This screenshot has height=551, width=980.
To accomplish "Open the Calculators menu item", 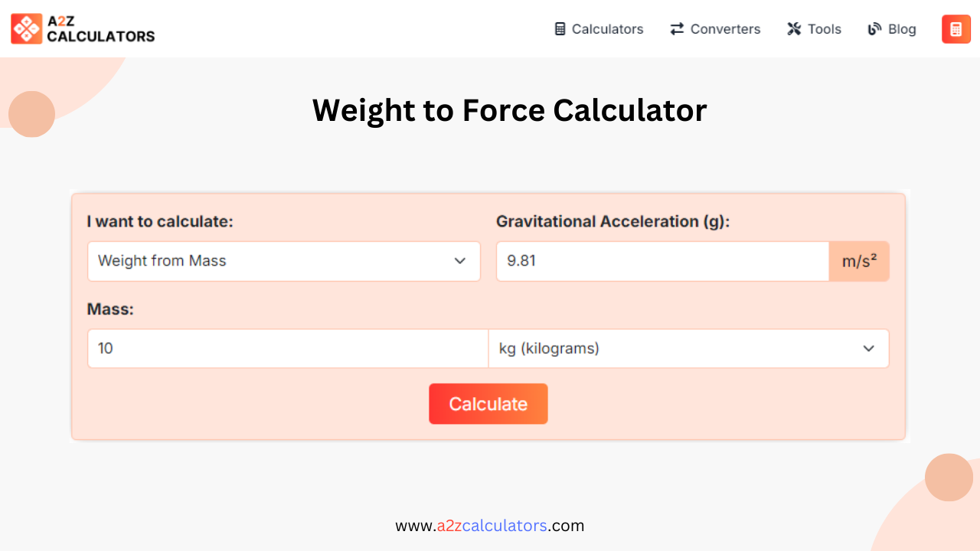I will point(599,28).
